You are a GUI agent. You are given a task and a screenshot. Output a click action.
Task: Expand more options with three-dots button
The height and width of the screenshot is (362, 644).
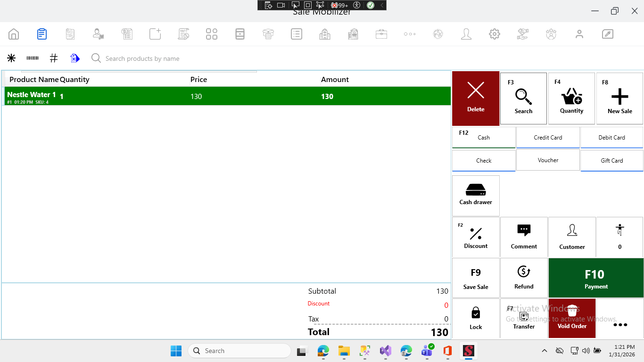tap(620, 325)
